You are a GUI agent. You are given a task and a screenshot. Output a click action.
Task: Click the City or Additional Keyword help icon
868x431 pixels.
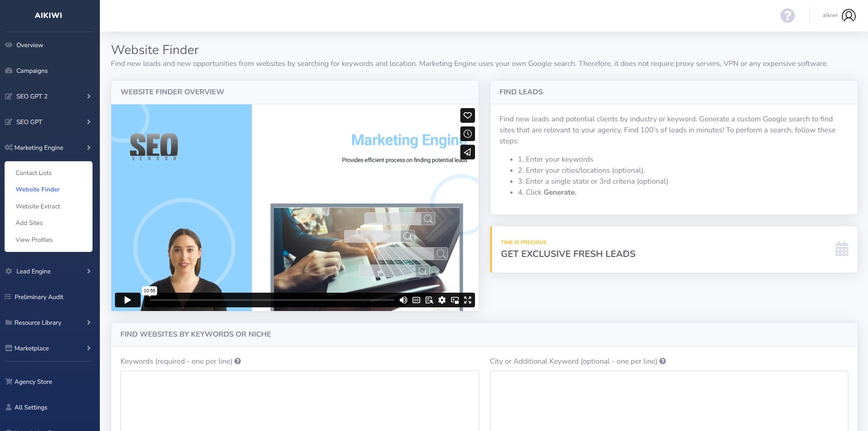(x=662, y=361)
